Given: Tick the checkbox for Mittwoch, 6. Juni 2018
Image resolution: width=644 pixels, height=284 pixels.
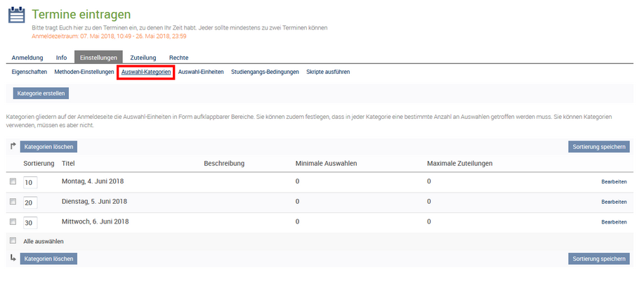Looking at the screenshot, I should tap(13, 221).
